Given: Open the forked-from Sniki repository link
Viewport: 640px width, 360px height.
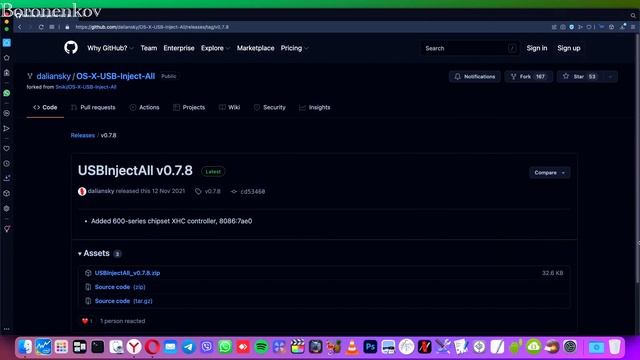Looking at the screenshot, I should [86, 87].
